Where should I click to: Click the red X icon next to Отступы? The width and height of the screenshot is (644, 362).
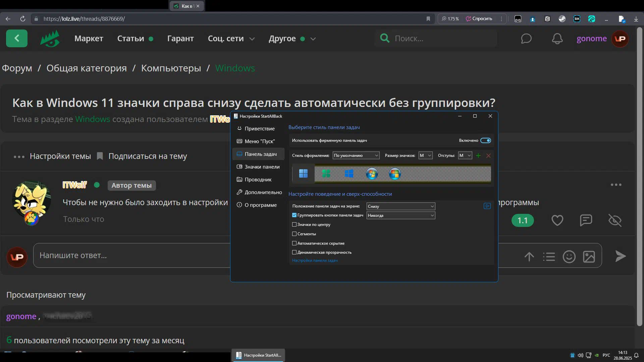click(488, 156)
